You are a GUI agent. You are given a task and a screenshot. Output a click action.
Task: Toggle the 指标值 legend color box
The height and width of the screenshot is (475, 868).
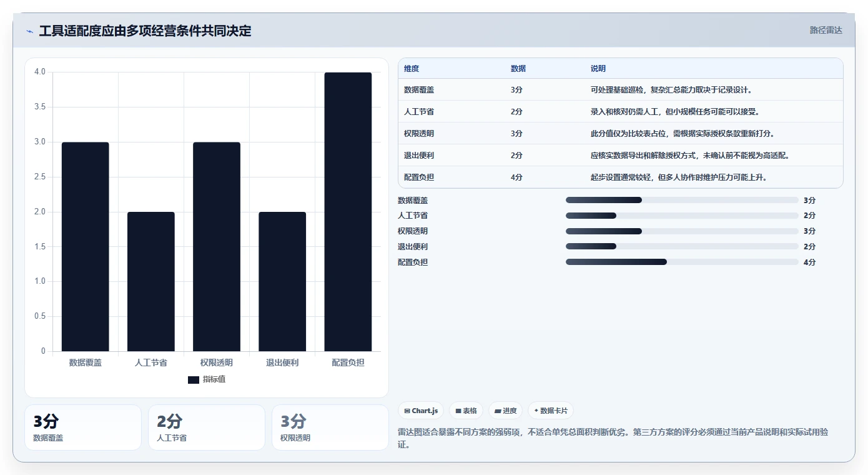pos(194,379)
